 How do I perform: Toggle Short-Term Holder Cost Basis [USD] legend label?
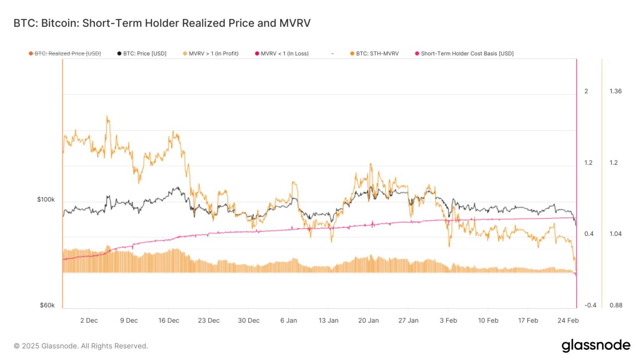[467, 54]
